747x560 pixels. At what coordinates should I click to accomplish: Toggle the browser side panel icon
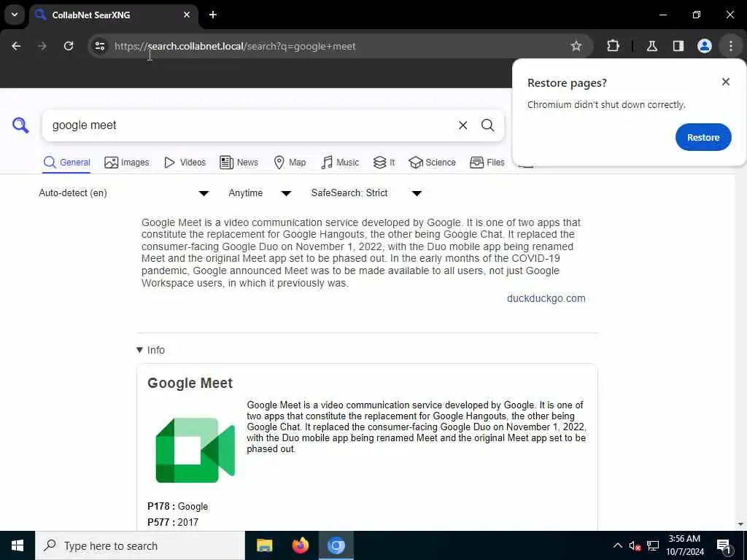pos(678,46)
